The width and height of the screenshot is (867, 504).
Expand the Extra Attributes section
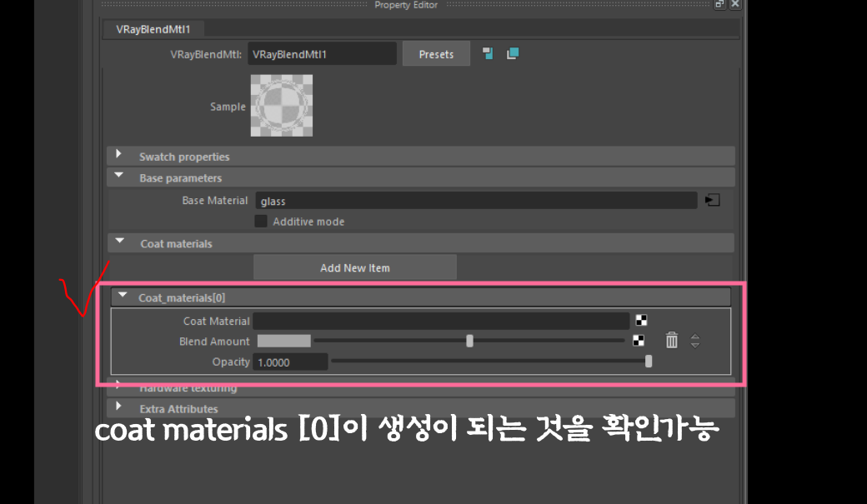[x=118, y=407]
